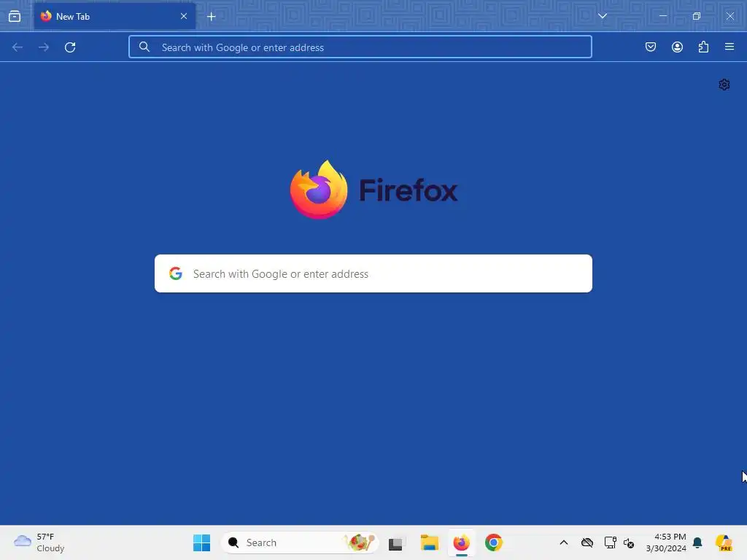The height and width of the screenshot is (560, 747).
Task: Click the Firefox logo on page
Action: point(374,190)
